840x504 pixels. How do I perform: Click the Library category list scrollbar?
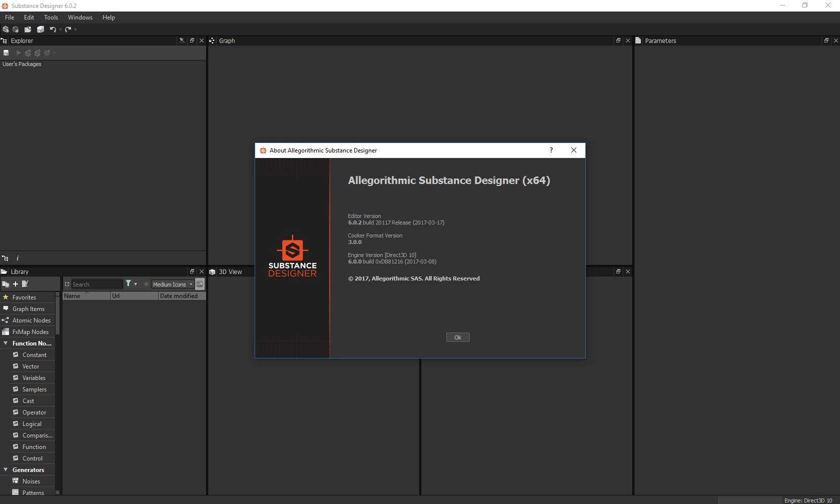[58, 315]
